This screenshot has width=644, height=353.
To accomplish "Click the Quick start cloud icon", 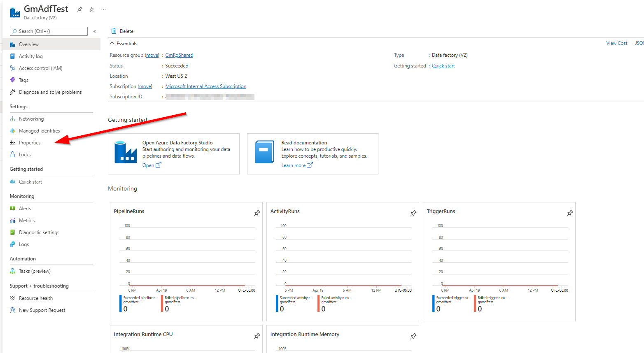I will pyautogui.click(x=13, y=181).
